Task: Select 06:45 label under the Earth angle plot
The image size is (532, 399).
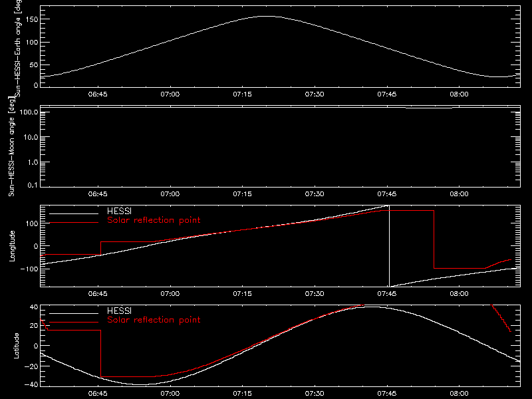Action: click(x=98, y=94)
